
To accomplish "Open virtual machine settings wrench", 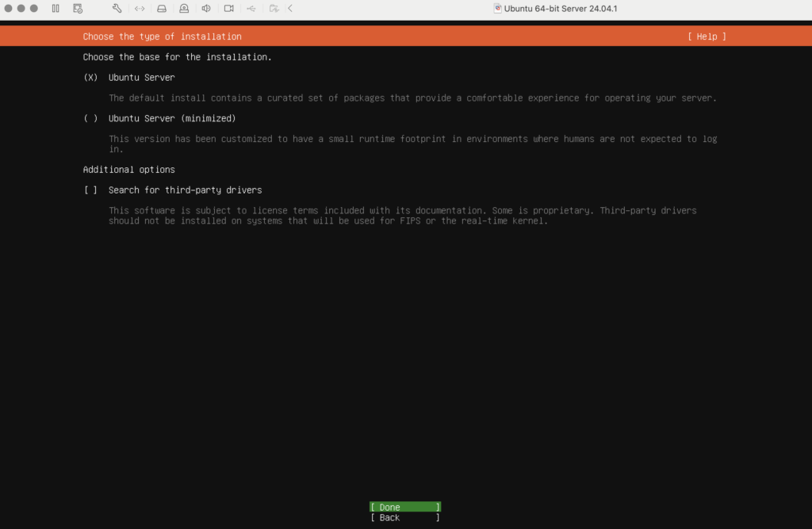I will 117,9.
